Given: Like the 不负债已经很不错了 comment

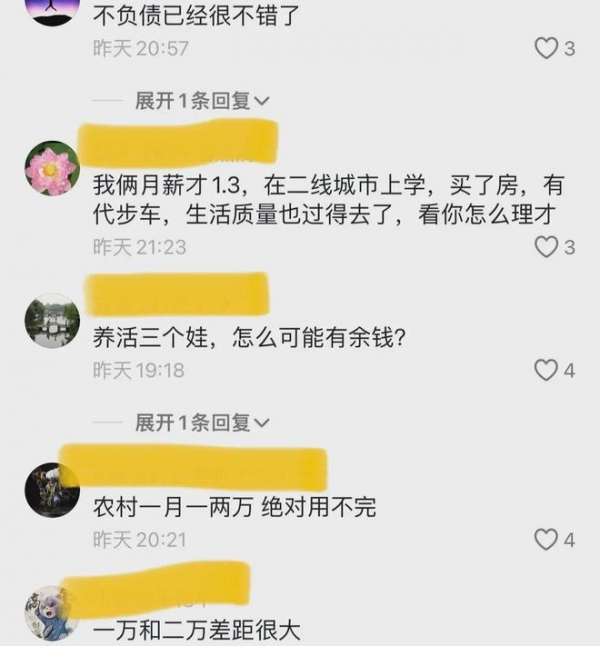Looking at the screenshot, I should (546, 48).
